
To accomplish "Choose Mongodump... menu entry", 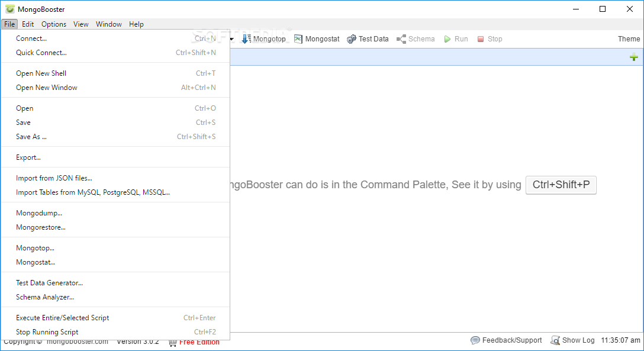I will 115,213.
